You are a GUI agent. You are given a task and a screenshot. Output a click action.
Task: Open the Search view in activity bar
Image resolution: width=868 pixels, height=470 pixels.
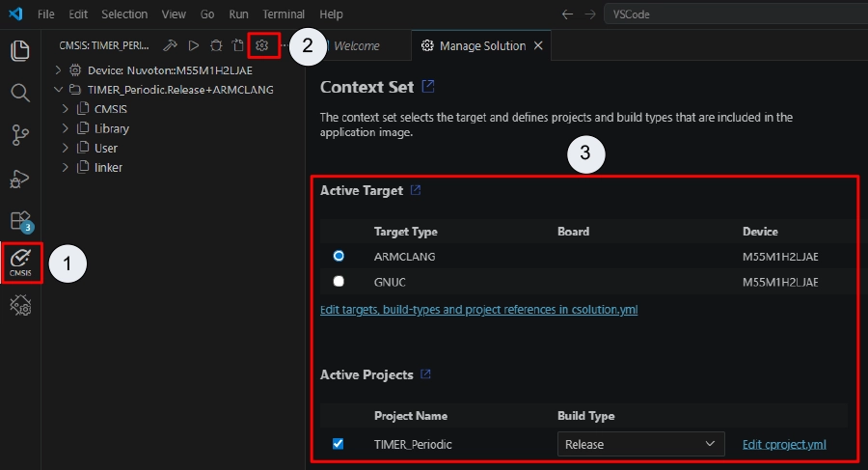(x=20, y=93)
